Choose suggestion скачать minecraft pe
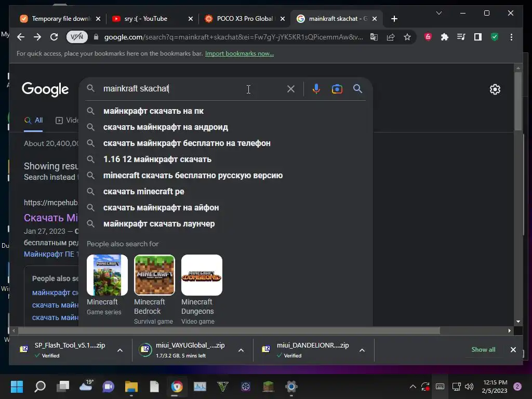 (x=225, y=191)
